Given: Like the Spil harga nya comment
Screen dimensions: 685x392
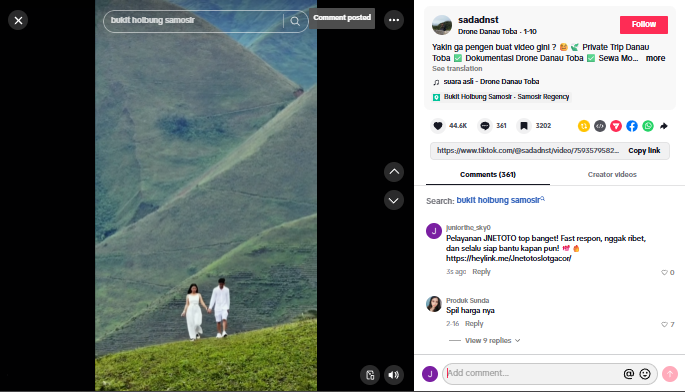Looking at the screenshot, I should pos(664,325).
